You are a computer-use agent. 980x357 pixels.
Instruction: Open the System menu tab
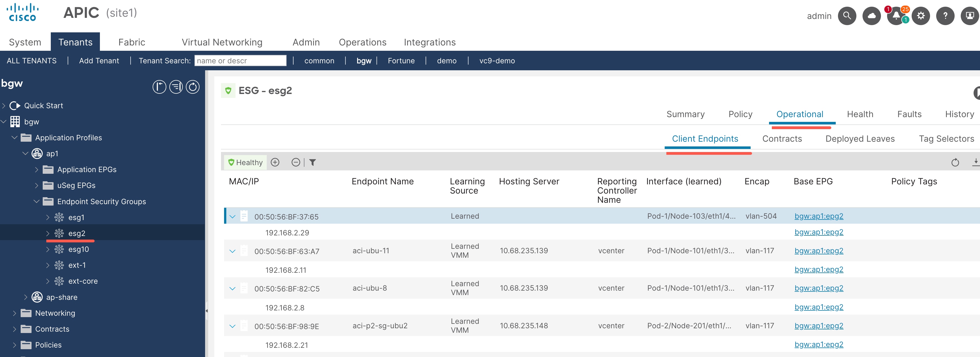tap(25, 42)
